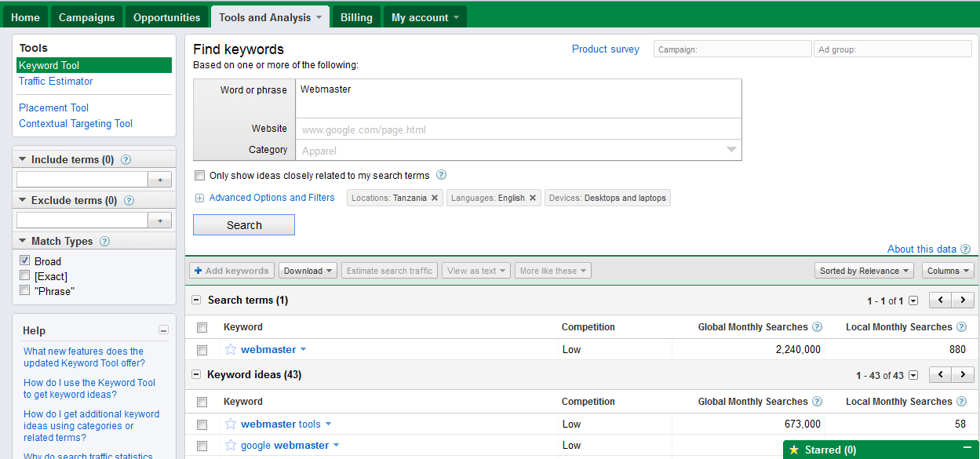Go to previous page of Keyword ideas
980x459 pixels.
coord(941,375)
